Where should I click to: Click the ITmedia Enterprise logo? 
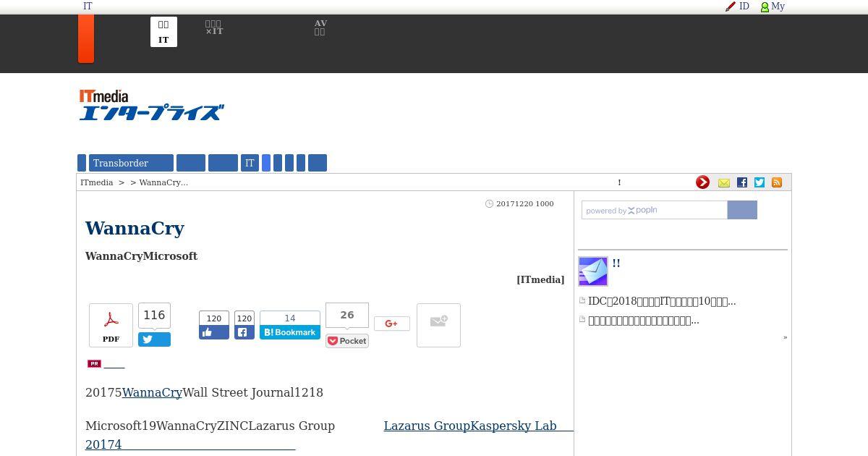(x=151, y=105)
